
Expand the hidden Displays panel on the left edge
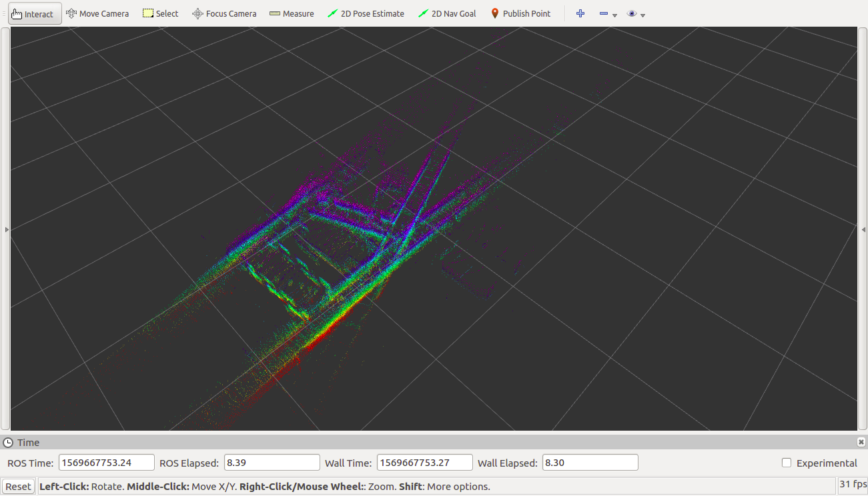tap(6, 229)
